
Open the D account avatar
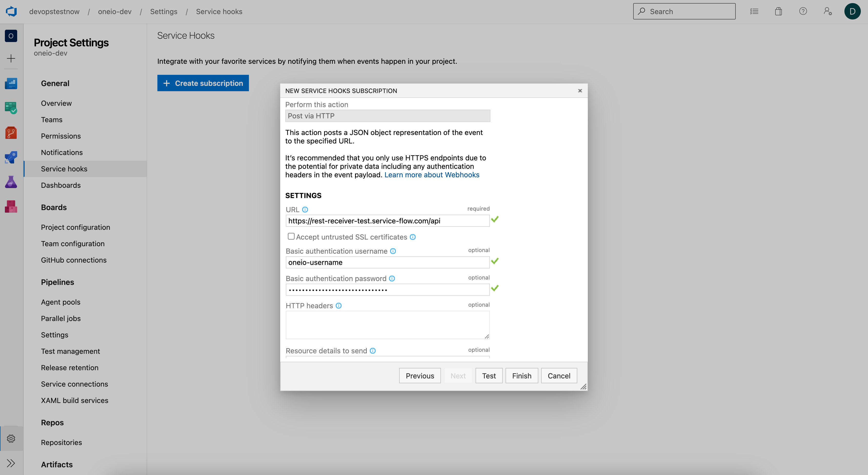[x=853, y=12]
